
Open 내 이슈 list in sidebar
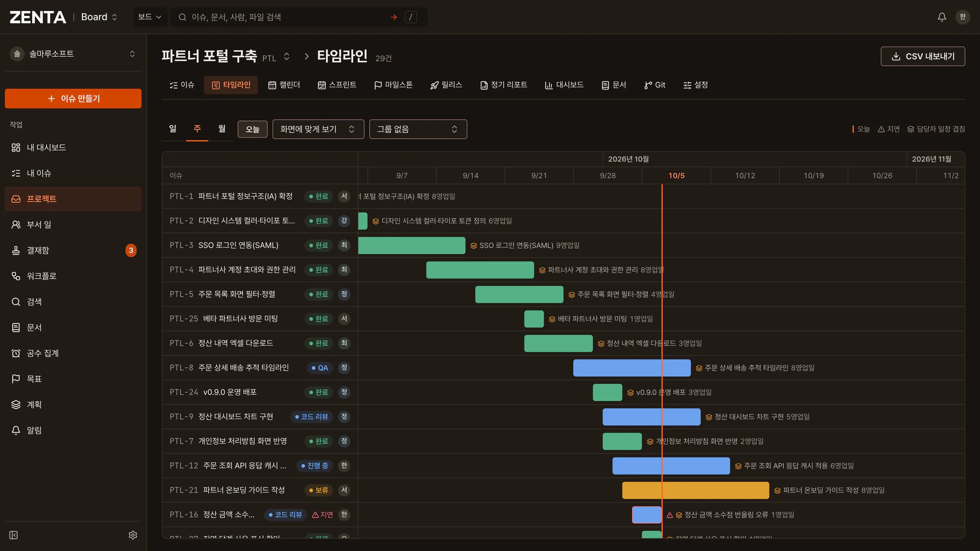pos(73,173)
